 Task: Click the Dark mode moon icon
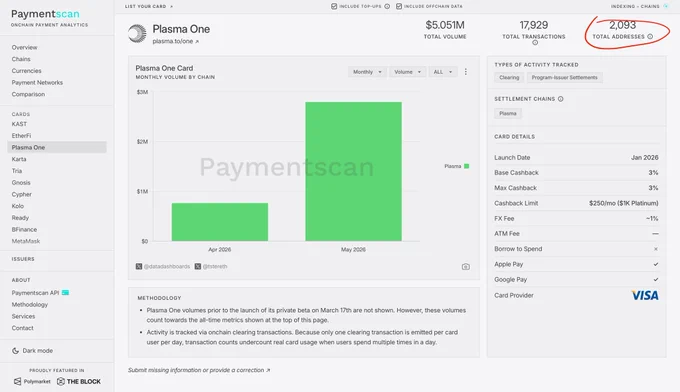[x=15, y=350]
